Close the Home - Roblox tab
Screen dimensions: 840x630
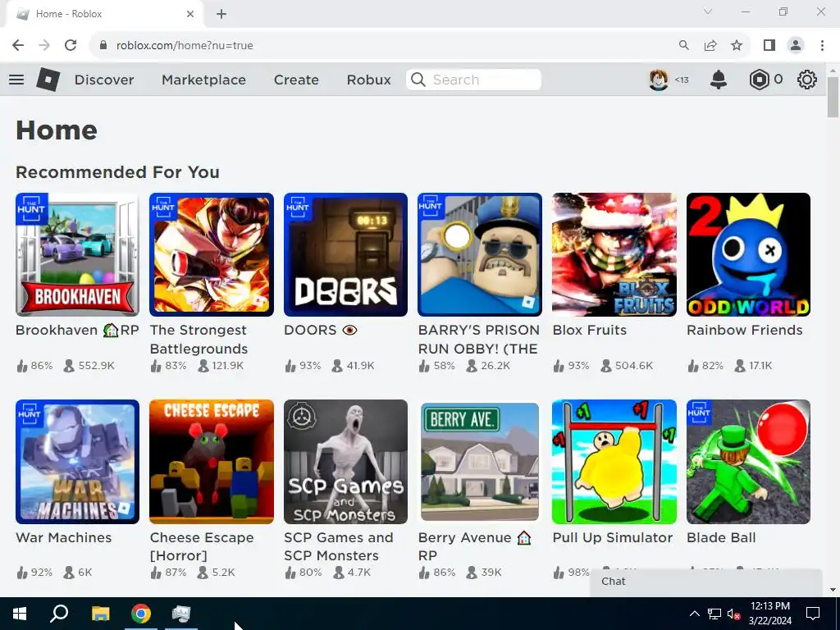[190, 14]
